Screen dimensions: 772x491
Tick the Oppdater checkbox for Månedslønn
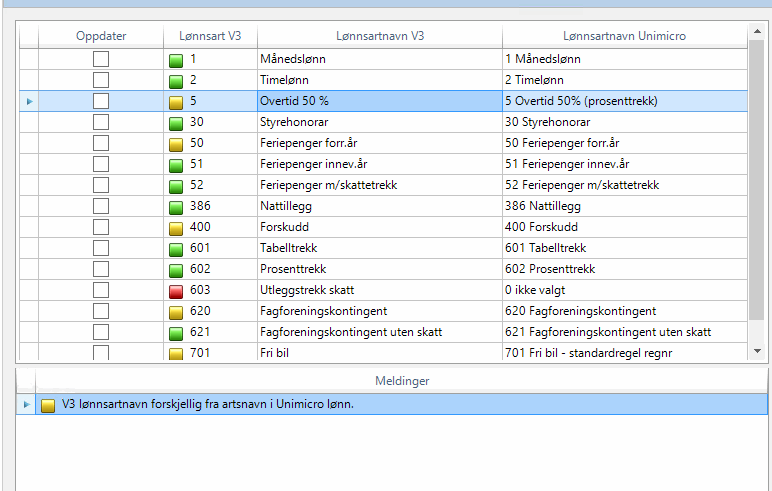point(101,60)
